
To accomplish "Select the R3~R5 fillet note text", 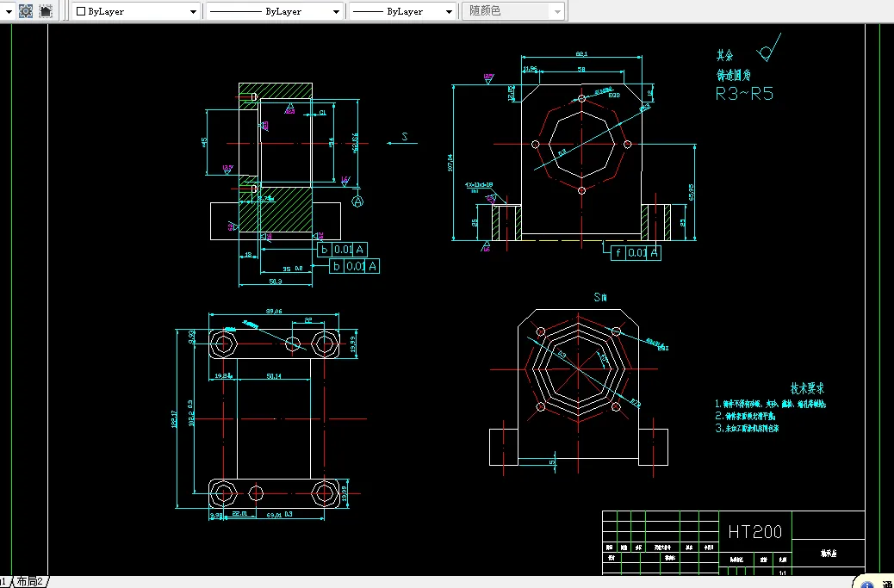I will point(745,94).
